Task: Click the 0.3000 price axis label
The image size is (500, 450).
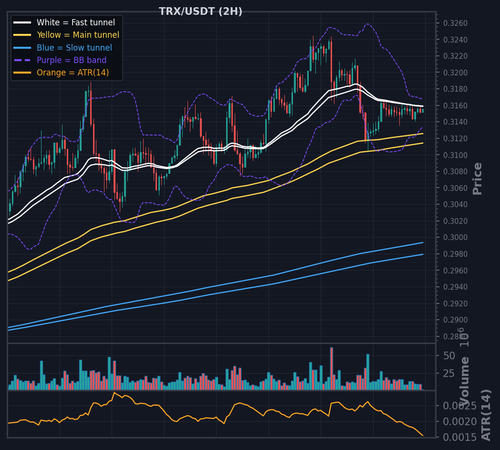Action: point(455,237)
